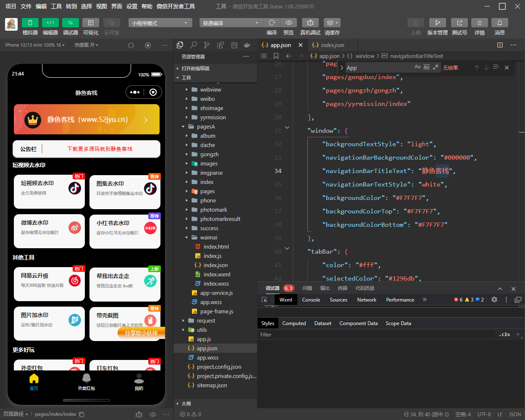Toggle the 调试器 debugger panel button
The width and height of the screenshot is (525, 420).
(x=70, y=23)
